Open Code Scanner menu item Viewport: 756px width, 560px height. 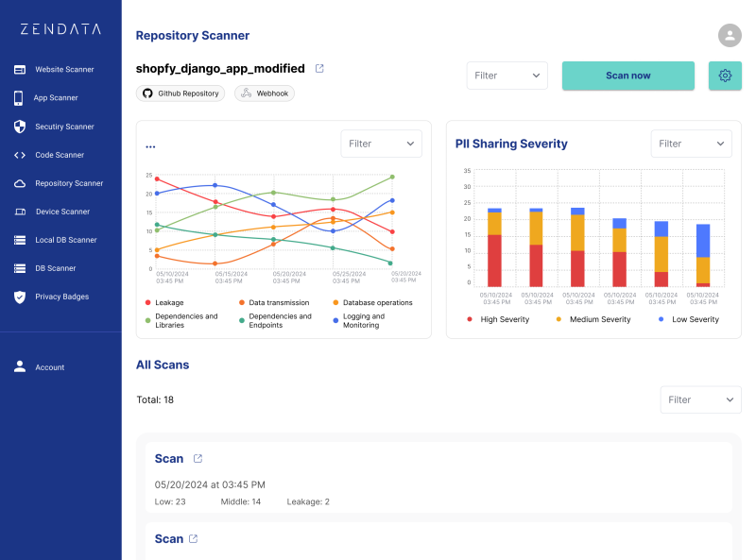[x=60, y=155]
